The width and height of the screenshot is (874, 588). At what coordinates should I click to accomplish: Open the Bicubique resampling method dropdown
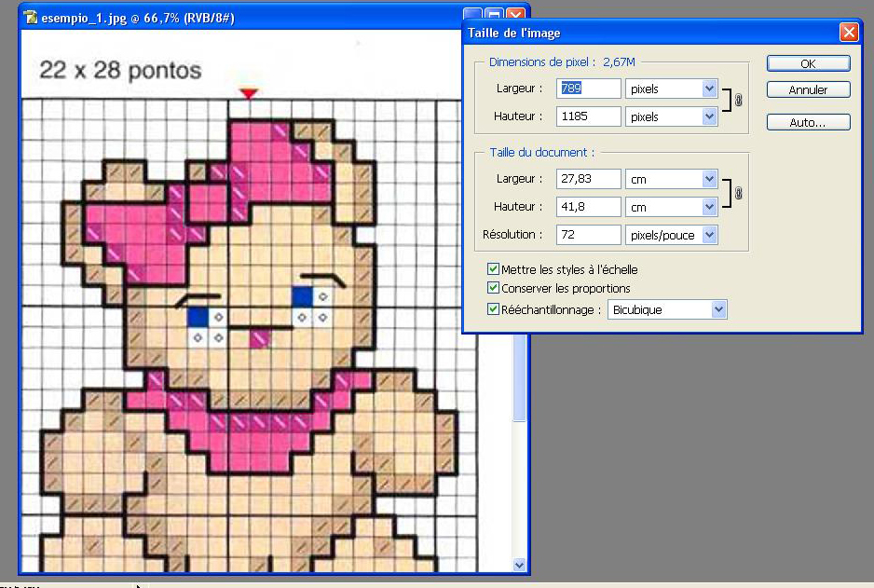coord(717,309)
